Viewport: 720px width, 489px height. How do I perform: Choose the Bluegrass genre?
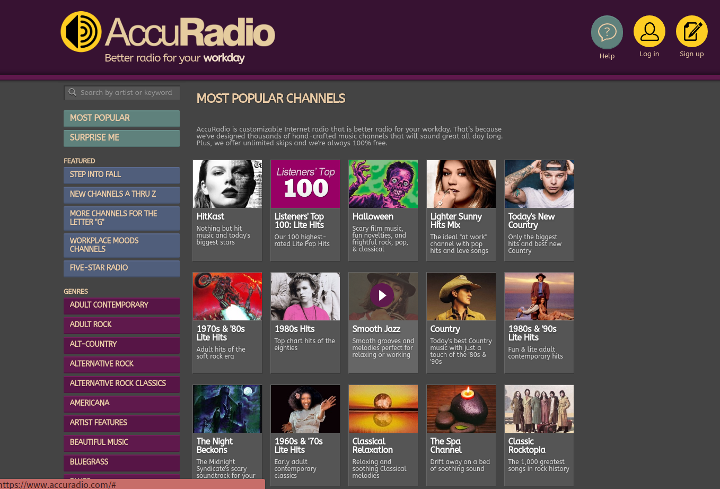[122, 462]
